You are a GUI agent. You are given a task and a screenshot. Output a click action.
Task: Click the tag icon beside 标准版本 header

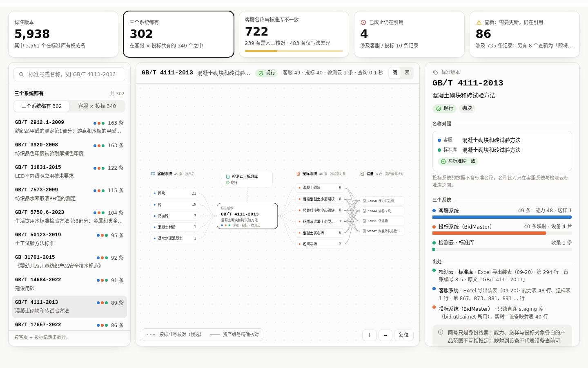[436, 72]
